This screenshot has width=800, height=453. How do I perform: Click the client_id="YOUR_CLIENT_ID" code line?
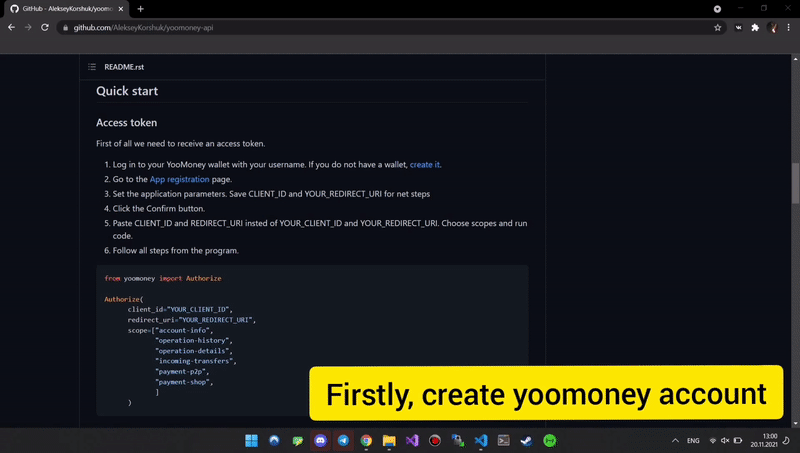click(x=180, y=310)
